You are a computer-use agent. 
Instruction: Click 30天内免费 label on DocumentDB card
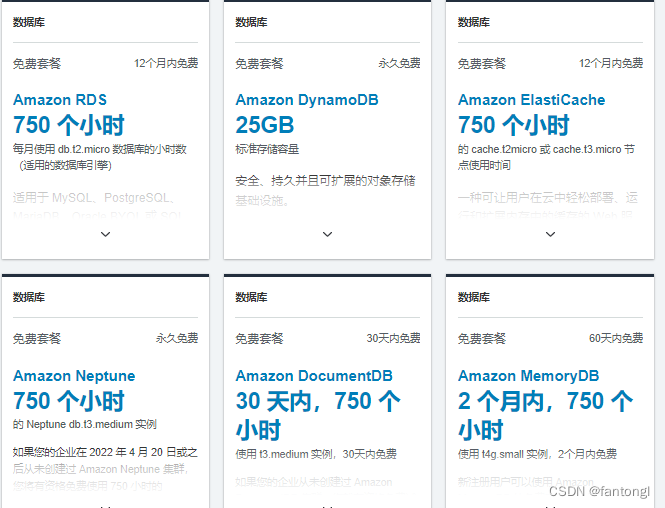(393, 338)
